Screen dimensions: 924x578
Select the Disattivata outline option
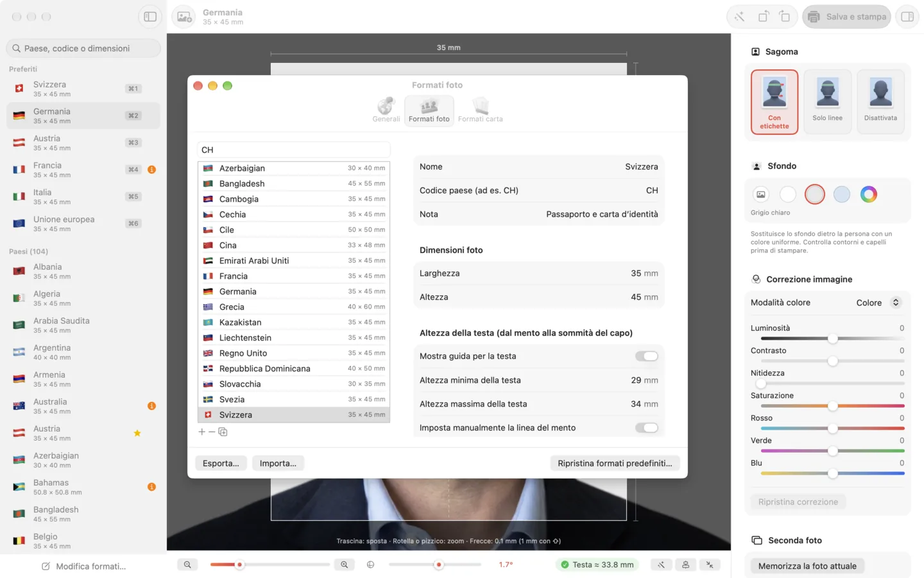pyautogui.click(x=880, y=102)
